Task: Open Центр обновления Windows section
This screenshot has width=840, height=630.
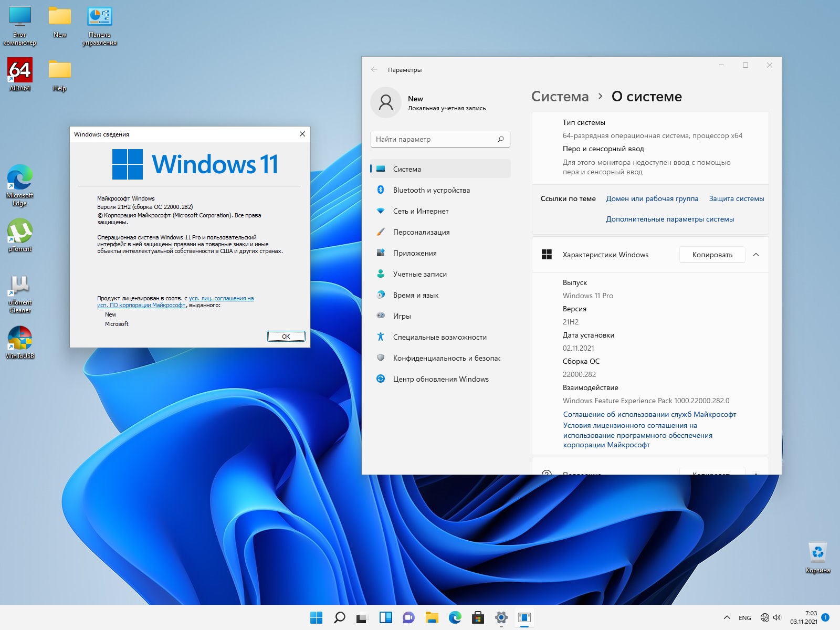Action: pos(440,379)
